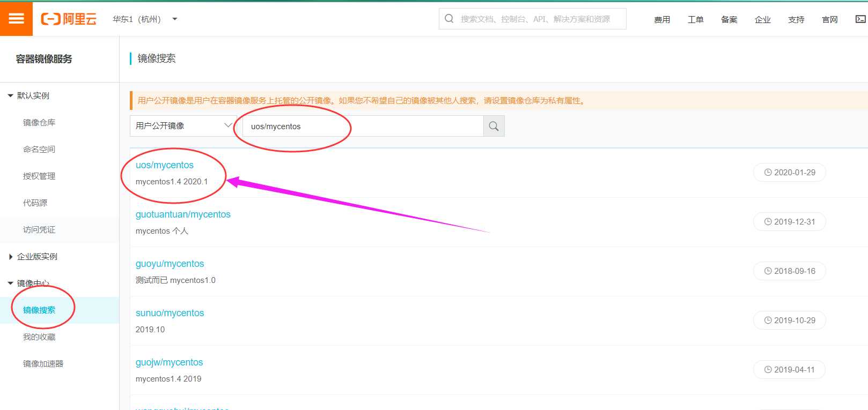The width and height of the screenshot is (868, 410).
Task: Open the 用户公开镜像 type dropdown
Action: 183,126
